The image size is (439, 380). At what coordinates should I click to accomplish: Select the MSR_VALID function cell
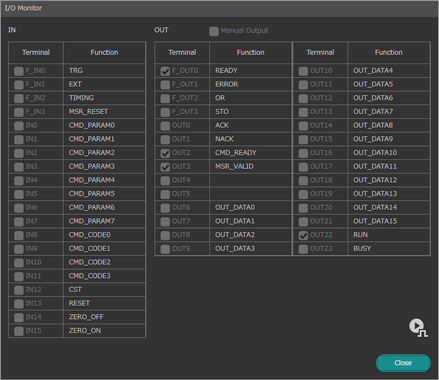[251, 166]
